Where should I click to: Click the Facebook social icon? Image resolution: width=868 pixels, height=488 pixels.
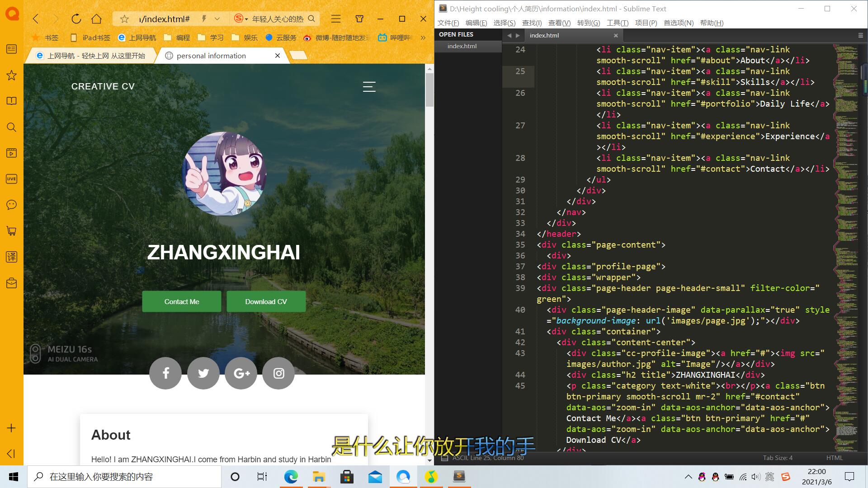165,373
